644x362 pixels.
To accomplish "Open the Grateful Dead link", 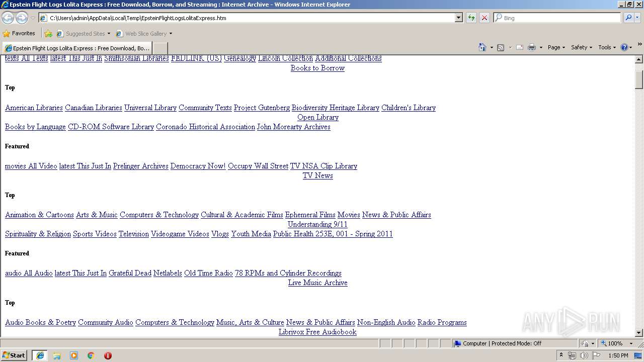I will [x=130, y=273].
